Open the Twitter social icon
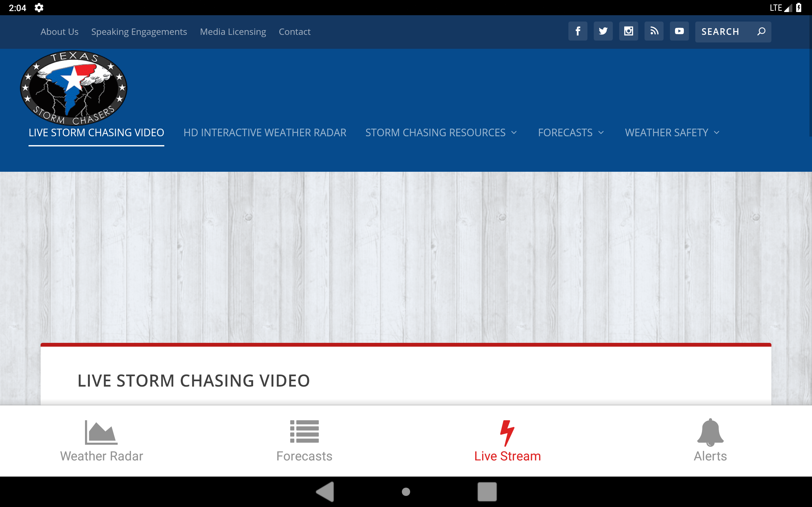 [x=603, y=31]
